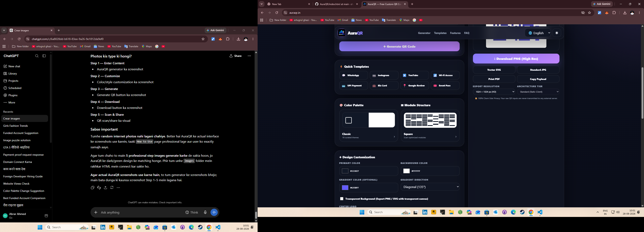
Task: Click the Vector SVG export button
Action: coord(494,70)
